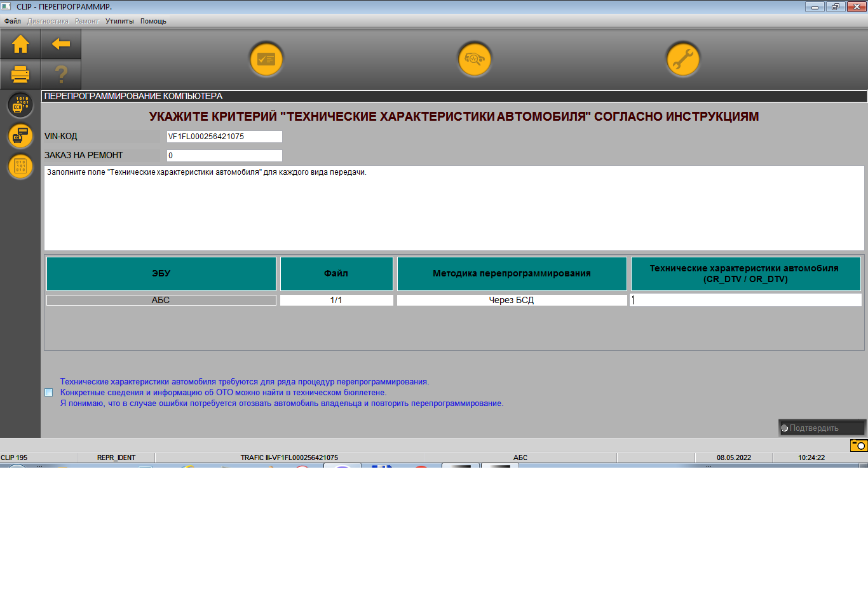Select the dark ECU binary sidebar icon
This screenshot has width=868, height=610.
[x=20, y=105]
